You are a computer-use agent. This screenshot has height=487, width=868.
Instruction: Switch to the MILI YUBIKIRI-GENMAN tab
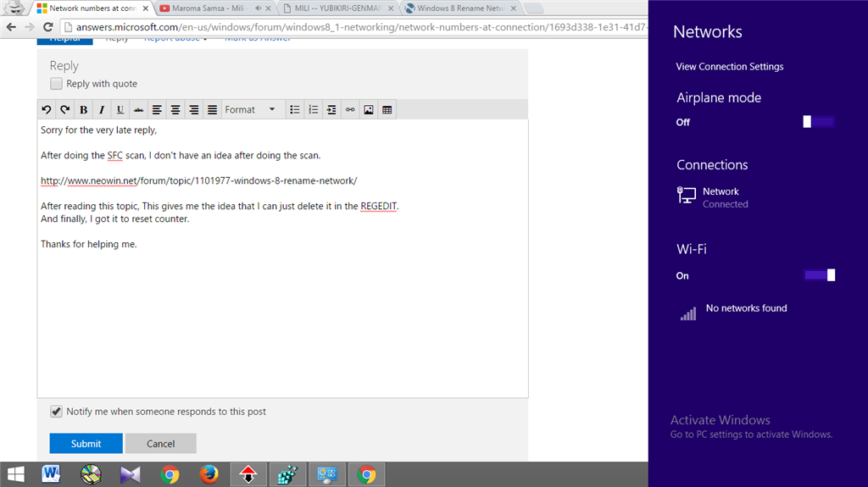coord(337,8)
